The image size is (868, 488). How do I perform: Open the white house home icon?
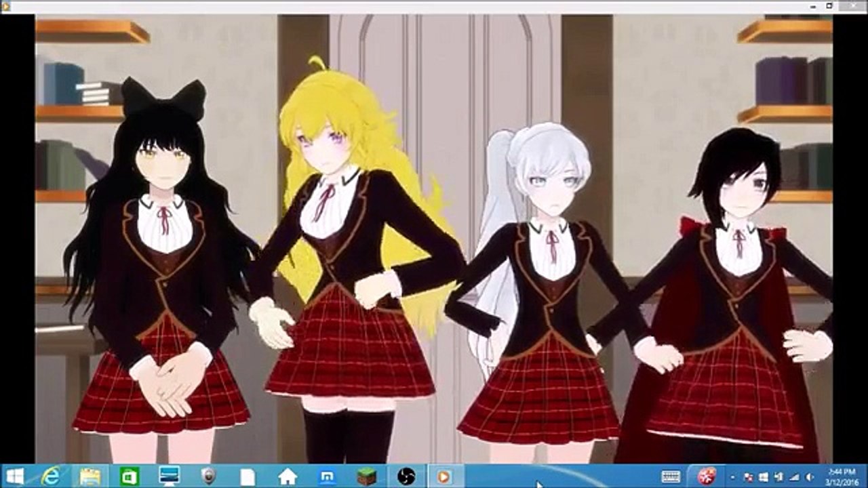(x=288, y=476)
